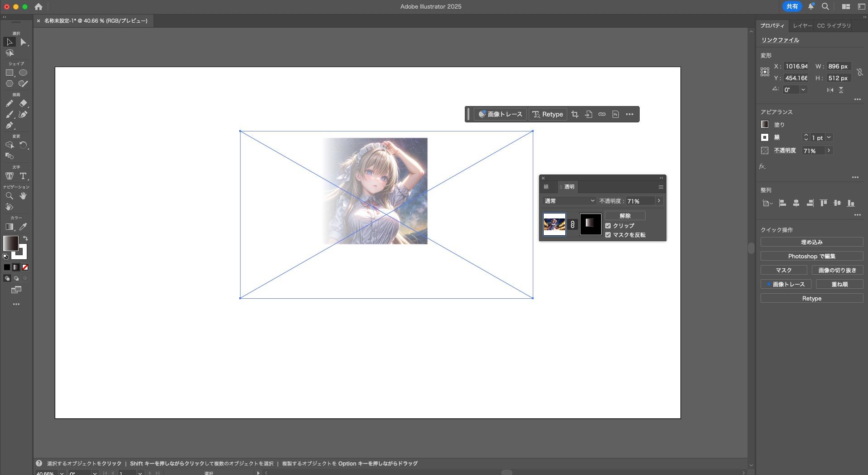Open blend mode 通常 dropdown
The height and width of the screenshot is (475, 868).
569,201
